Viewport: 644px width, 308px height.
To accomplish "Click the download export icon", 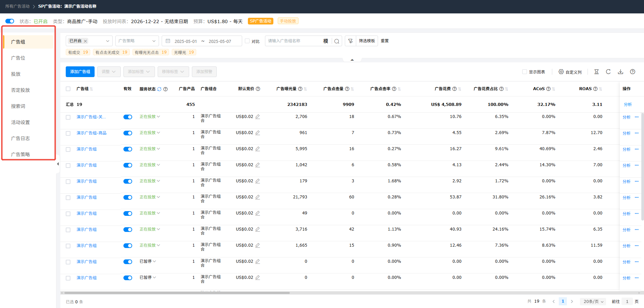I will tap(621, 72).
